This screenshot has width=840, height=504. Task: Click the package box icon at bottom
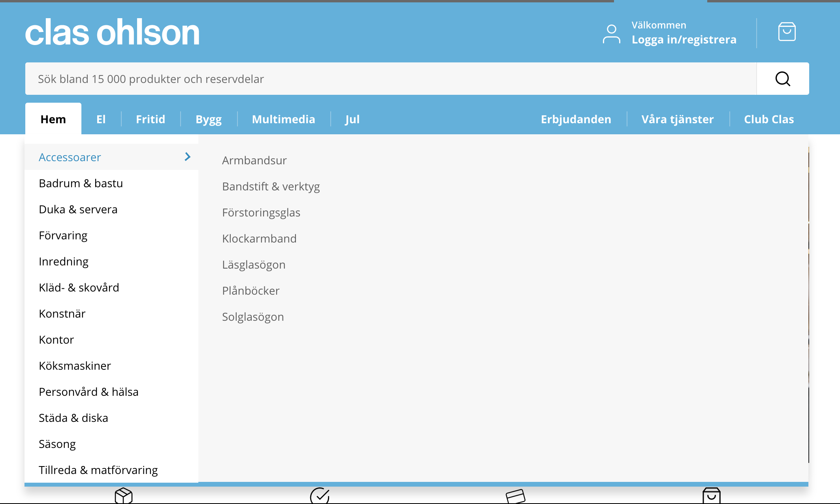pos(124,496)
